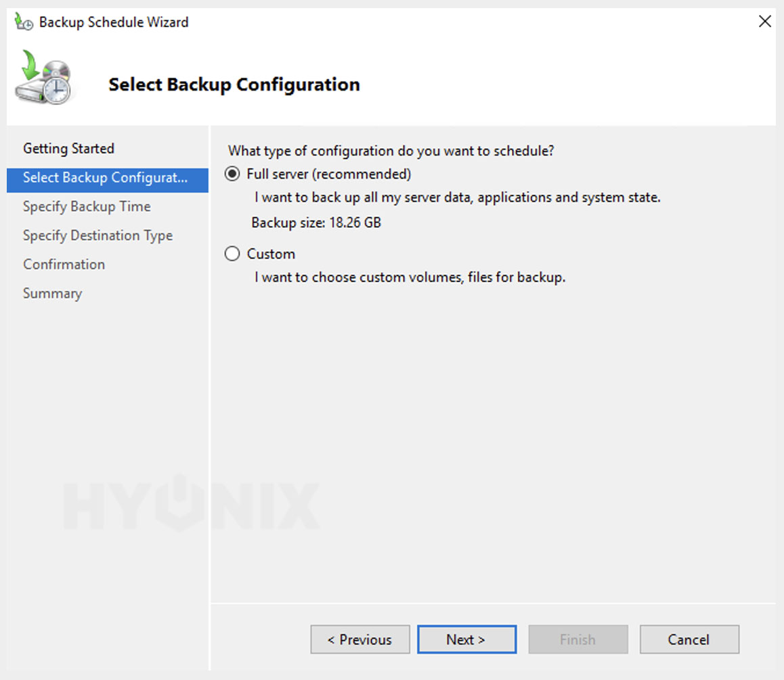Close the Backup Schedule Wizard window
Screen dimensions: 784x680
764,22
